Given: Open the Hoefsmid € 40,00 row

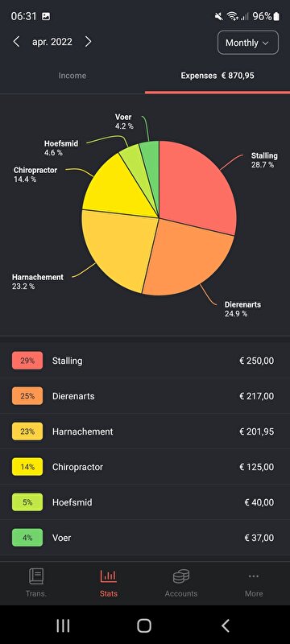Looking at the screenshot, I should 145,502.
